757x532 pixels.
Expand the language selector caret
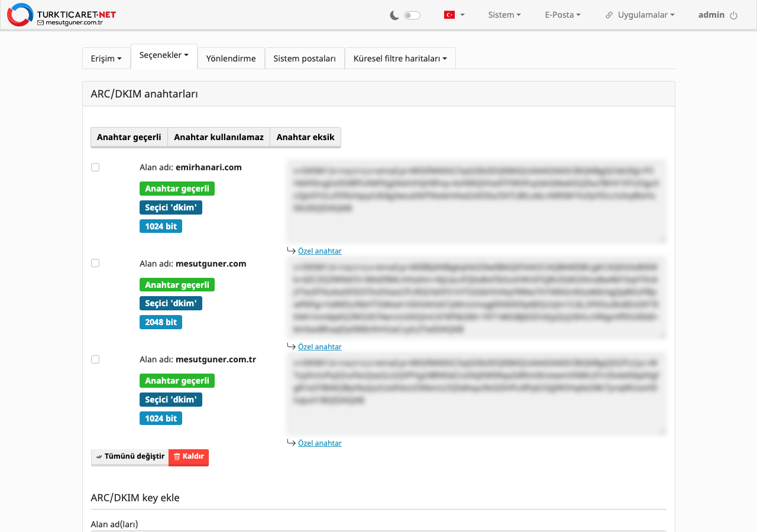pos(462,15)
